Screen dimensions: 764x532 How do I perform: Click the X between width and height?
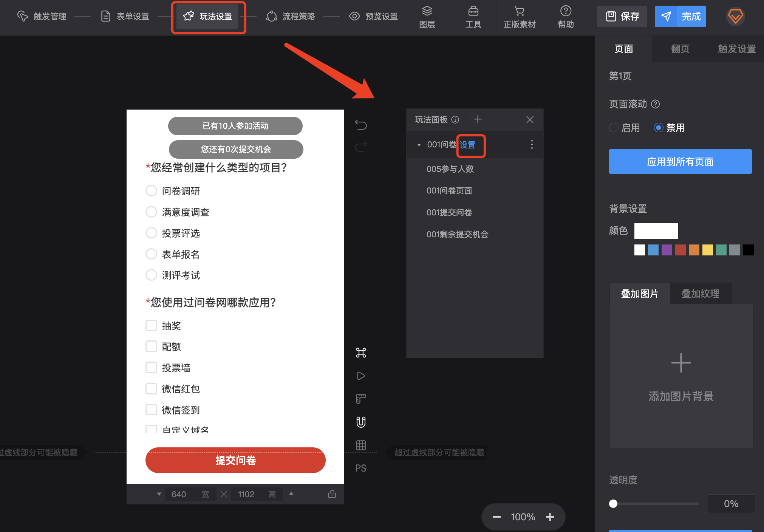pyautogui.click(x=224, y=494)
